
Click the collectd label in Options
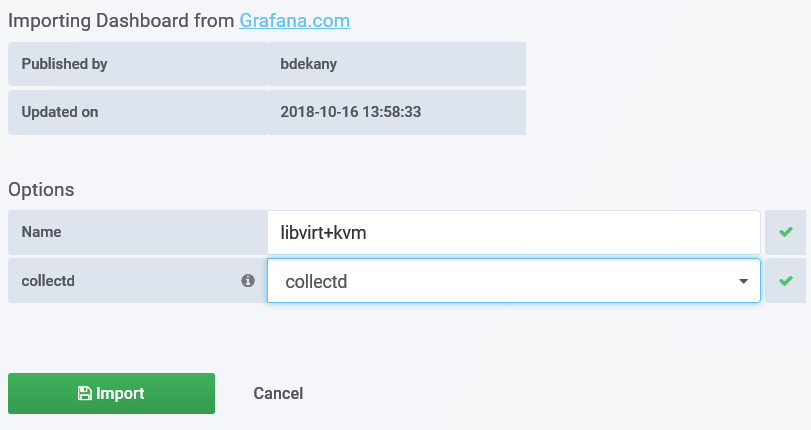click(48, 281)
